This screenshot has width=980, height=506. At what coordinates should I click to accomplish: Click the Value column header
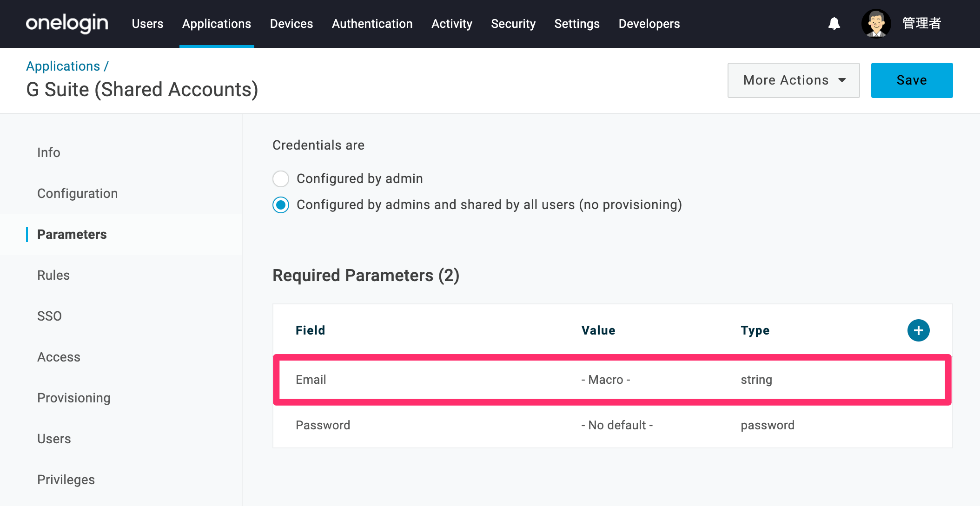(x=598, y=330)
